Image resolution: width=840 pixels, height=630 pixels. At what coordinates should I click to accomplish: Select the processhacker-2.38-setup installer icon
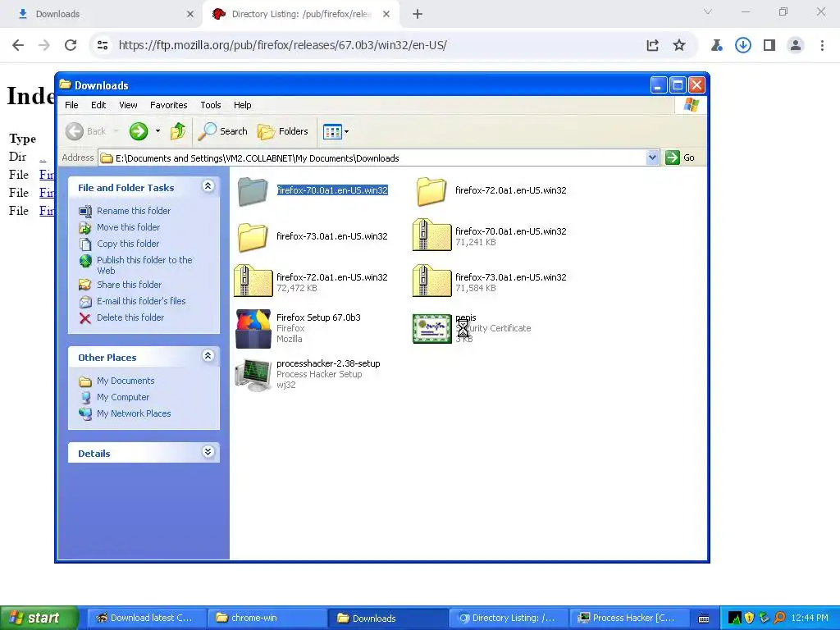253,374
